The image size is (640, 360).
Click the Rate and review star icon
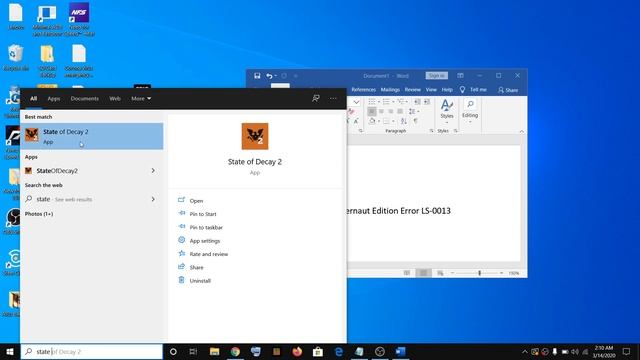tap(182, 253)
